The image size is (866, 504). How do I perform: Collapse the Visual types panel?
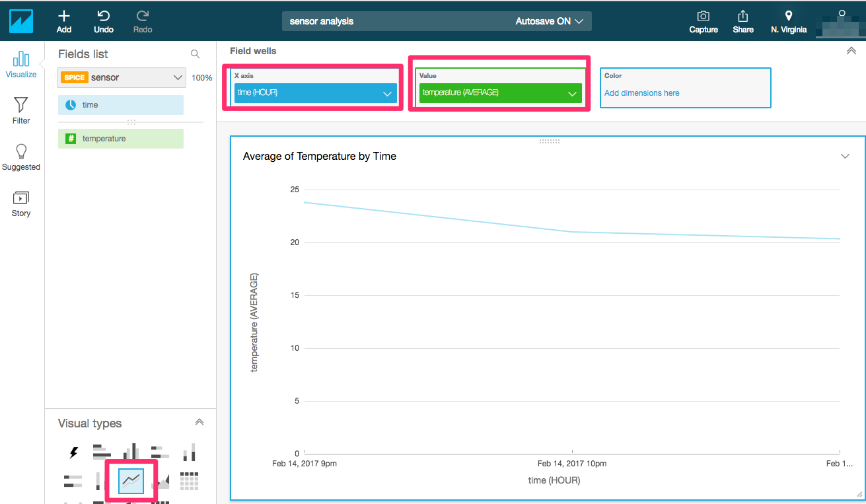pos(199,423)
